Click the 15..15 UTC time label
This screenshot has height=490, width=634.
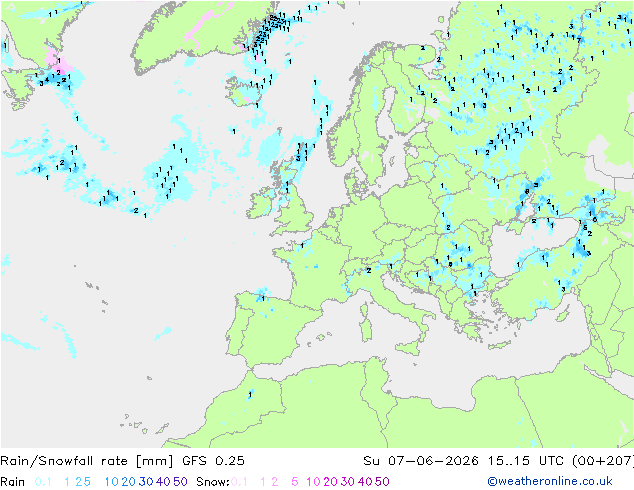pos(526,460)
